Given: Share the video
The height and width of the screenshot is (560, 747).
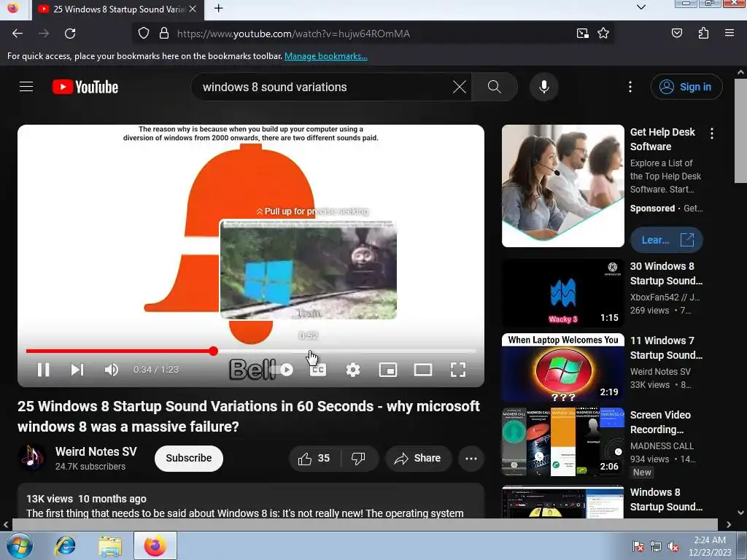Looking at the screenshot, I should 417,458.
